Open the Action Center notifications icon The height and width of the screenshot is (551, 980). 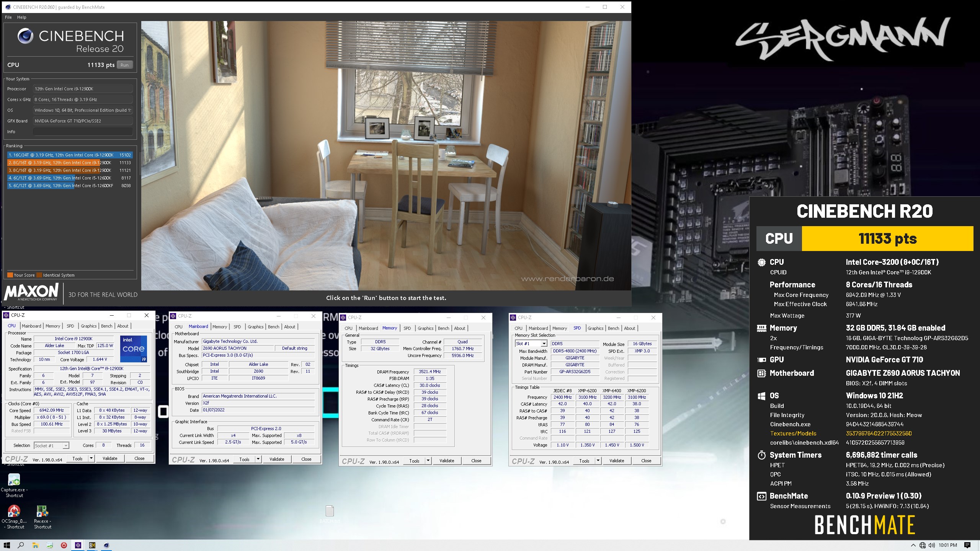(967, 545)
